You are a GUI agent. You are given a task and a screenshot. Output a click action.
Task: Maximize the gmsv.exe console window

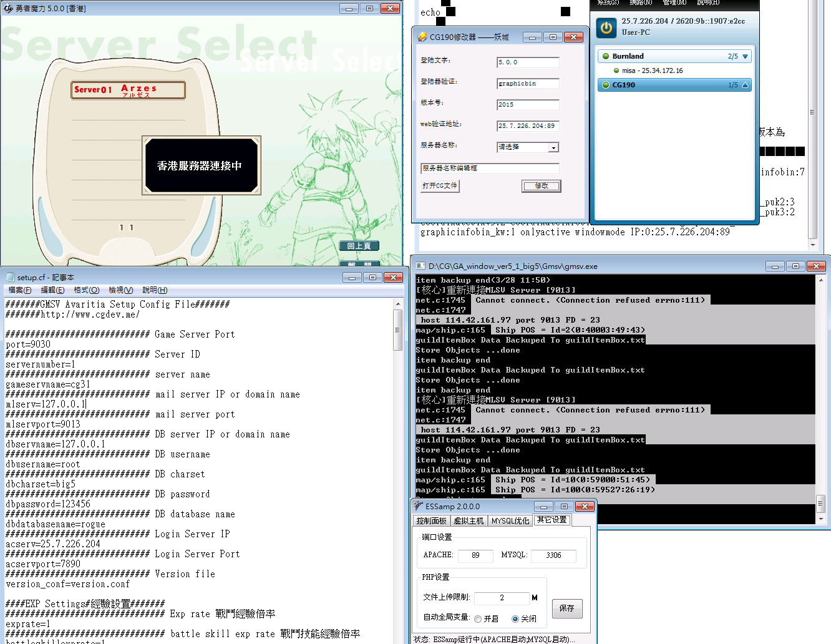(x=795, y=266)
